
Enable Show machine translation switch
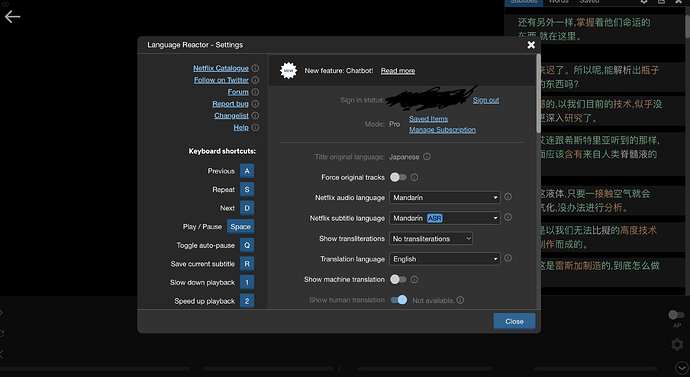[398, 279]
